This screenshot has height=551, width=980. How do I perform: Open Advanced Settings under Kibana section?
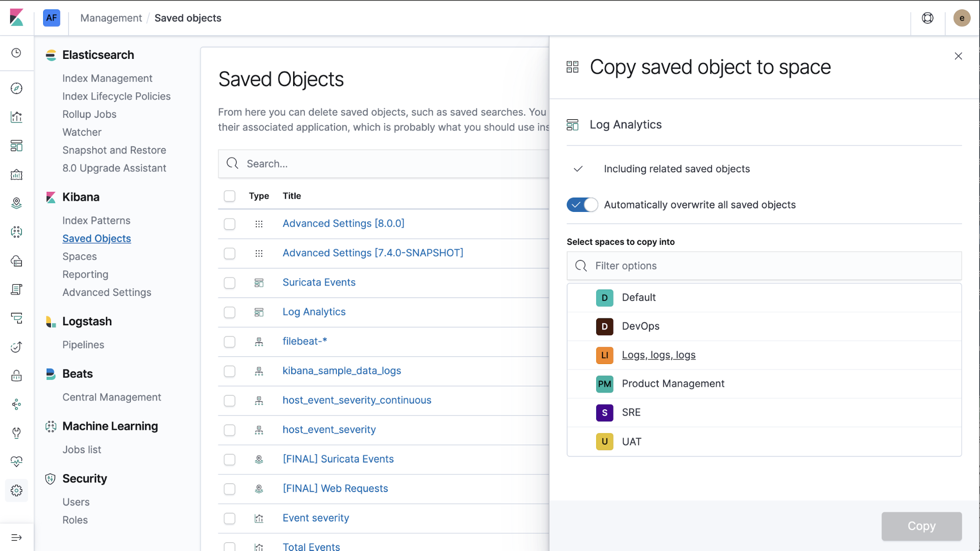coord(107,292)
